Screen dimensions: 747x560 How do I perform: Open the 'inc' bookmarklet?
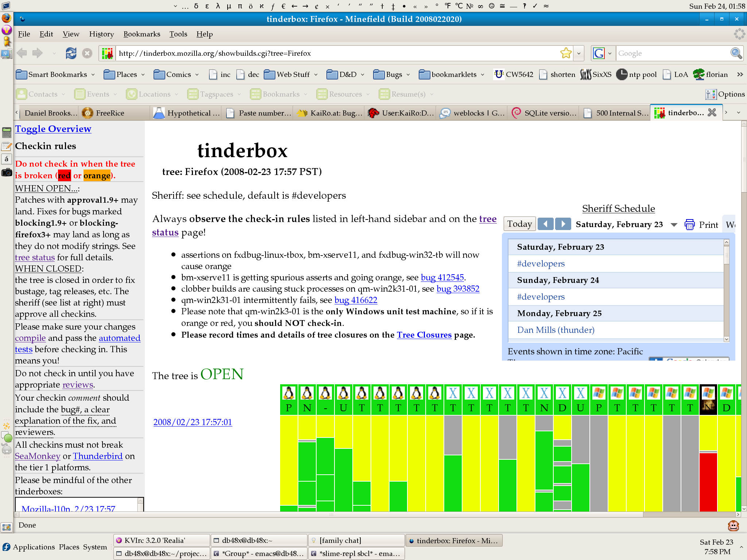(x=220, y=74)
